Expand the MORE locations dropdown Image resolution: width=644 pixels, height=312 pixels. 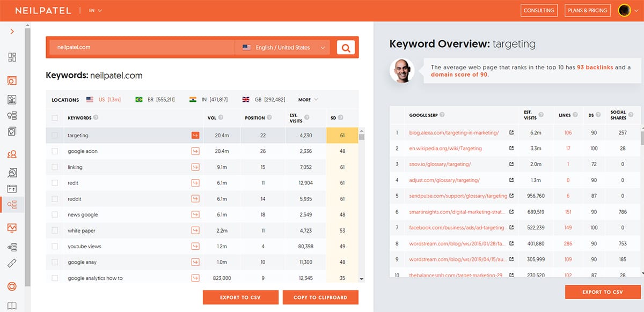[x=308, y=100]
